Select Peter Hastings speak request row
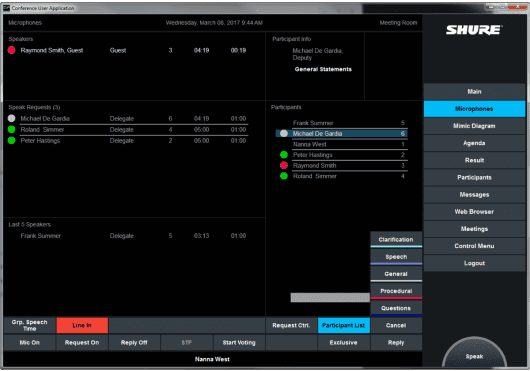The image size is (530, 371). (128, 141)
